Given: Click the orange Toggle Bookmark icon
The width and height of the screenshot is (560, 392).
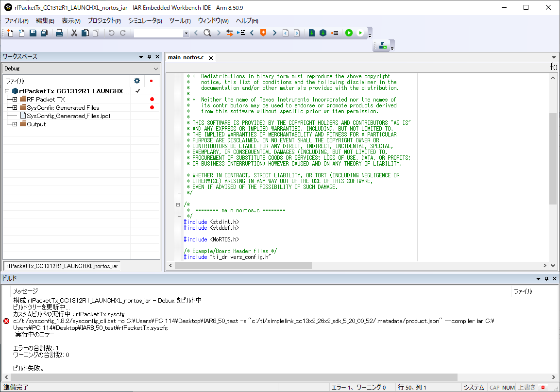Looking at the screenshot, I should pos(263,33).
